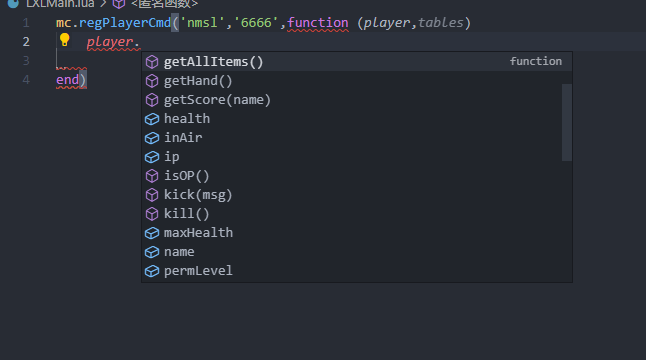Image resolution: width=646 pixels, height=360 pixels.
Task: Click the method icon beside getHand()
Action: [152, 81]
